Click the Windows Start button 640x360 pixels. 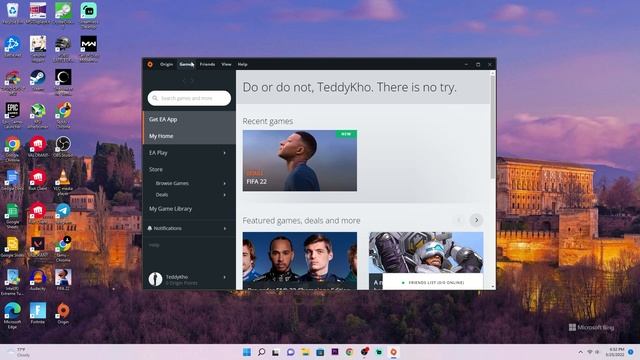coord(247,352)
